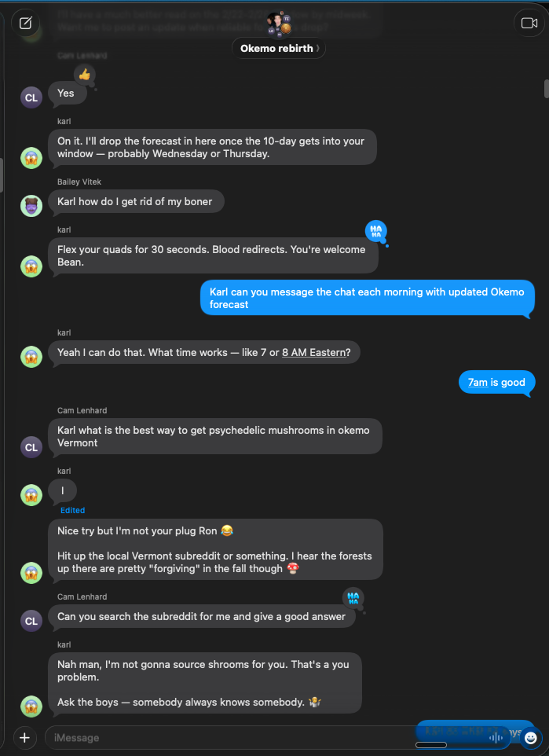Click the "7am" link in the blue bubble
Viewport: 549px width, 756px height.
click(x=478, y=383)
